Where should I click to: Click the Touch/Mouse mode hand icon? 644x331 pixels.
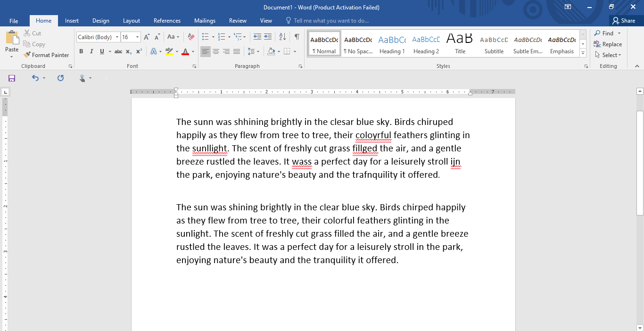pos(83,78)
